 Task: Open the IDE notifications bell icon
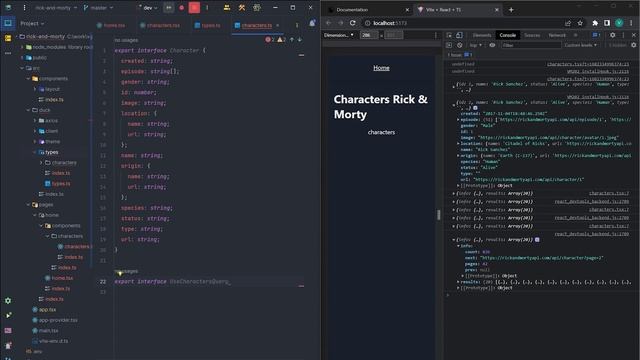pyautogui.click(x=312, y=23)
